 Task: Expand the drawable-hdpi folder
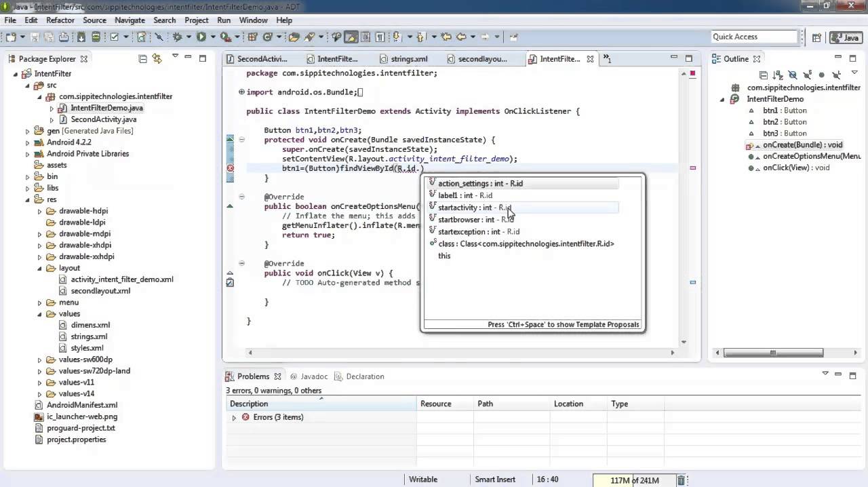point(40,211)
